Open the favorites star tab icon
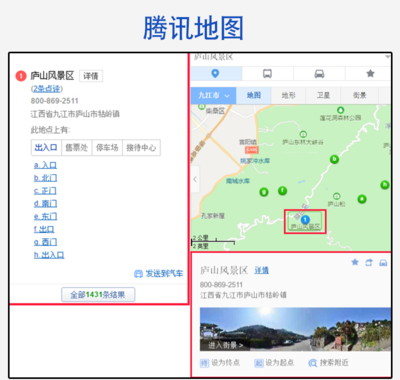Image resolution: width=400 pixels, height=380 pixels. click(x=370, y=73)
